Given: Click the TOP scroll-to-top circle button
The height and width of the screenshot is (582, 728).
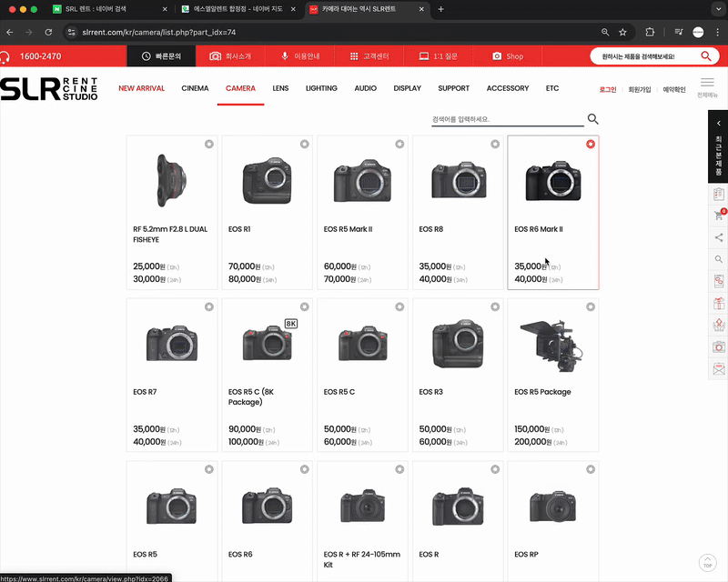Looking at the screenshot, I should pos(708,563).
